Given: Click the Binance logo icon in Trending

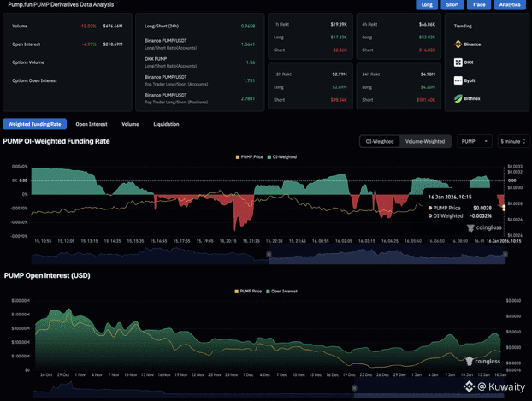Looking at the screenshot, I should [458, 44].
